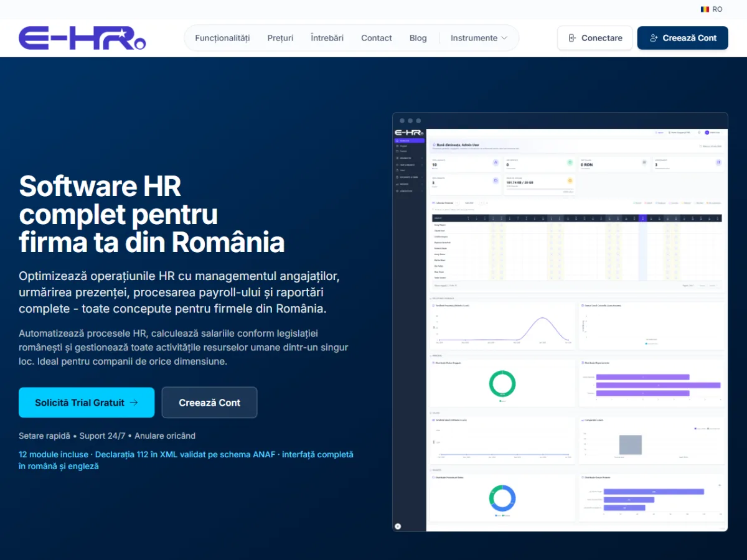Open the E-HR dashboard preview image
747x560 pixels.
[560, 322]
